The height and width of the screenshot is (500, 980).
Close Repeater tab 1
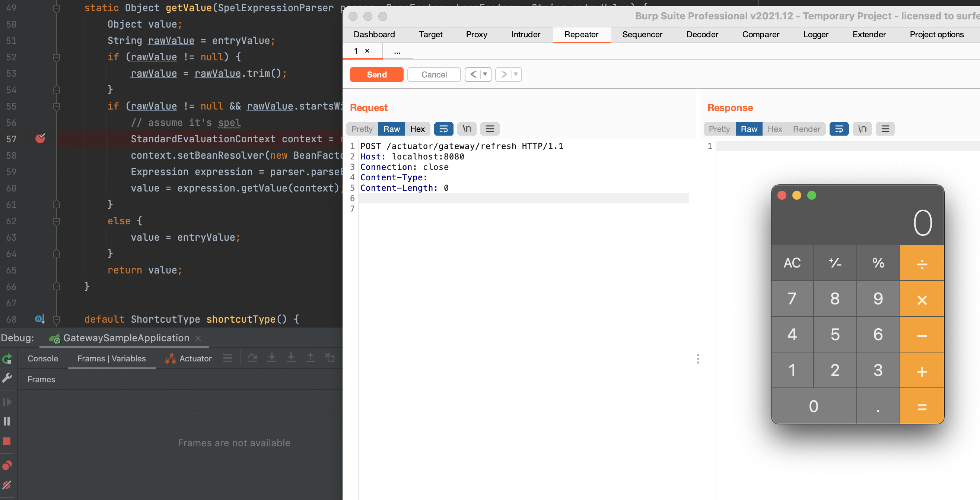coord(367,51)
